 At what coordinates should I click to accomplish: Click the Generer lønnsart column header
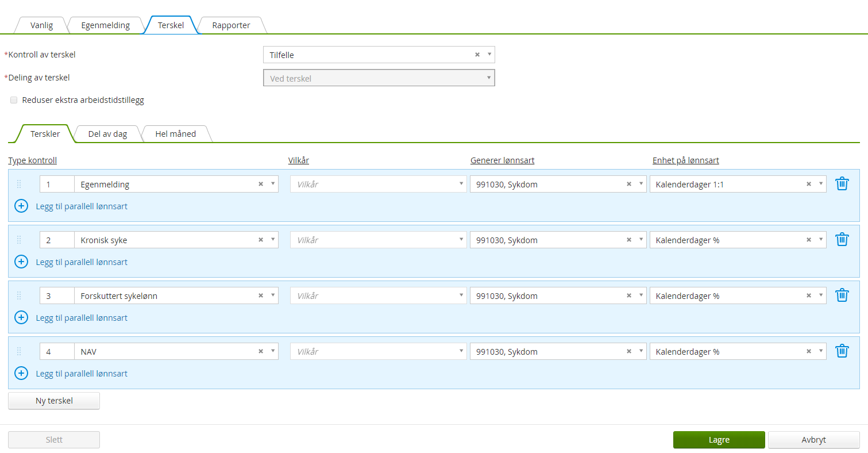pos(502,160)
